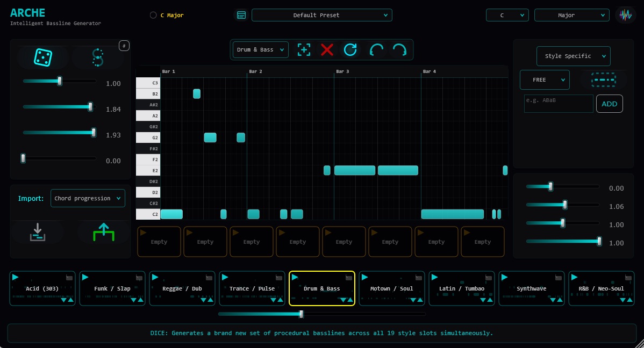
Task: Click the slider below the style cards
Action: [x=322, y=314]
